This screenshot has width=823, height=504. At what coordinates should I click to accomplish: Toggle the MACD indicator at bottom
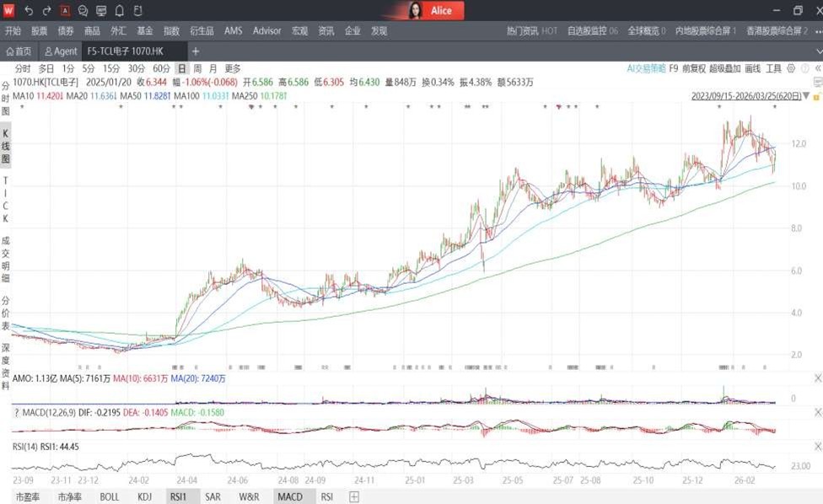point(289,496)
